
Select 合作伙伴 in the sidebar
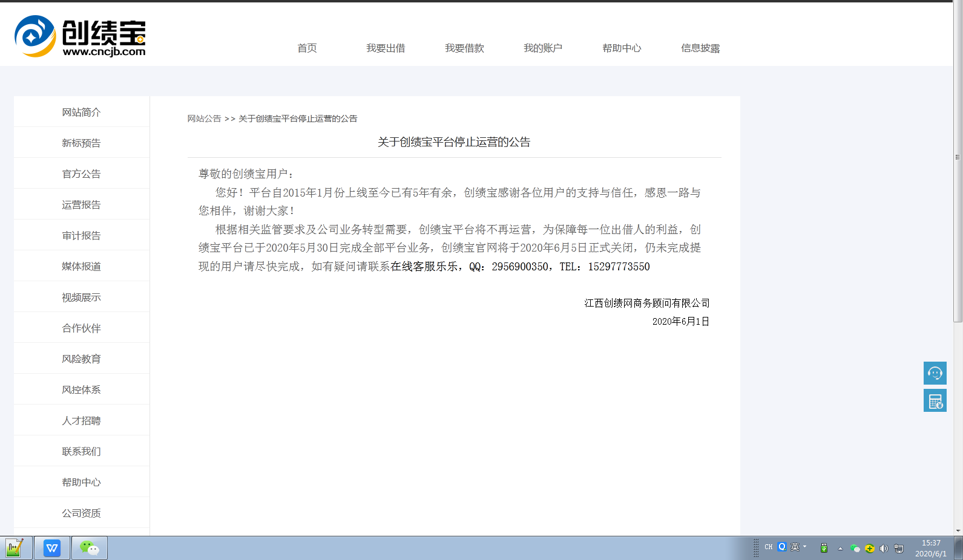(x=82, y=328)
